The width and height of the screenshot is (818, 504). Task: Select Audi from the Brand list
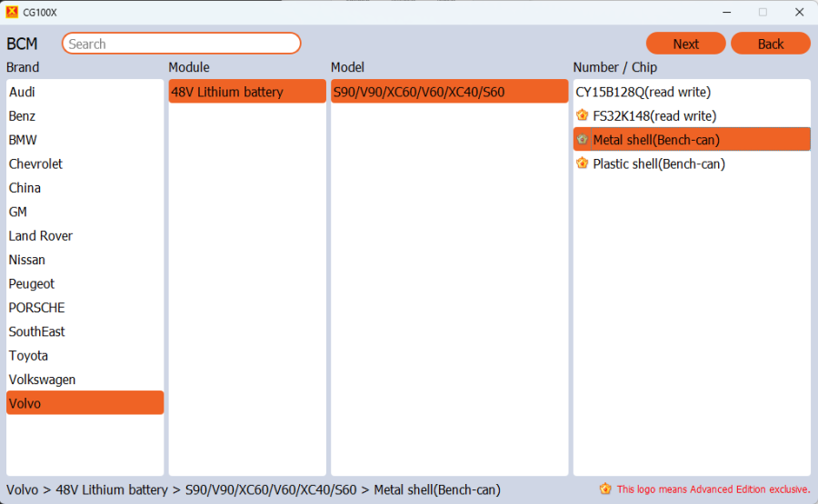[23, 92]
